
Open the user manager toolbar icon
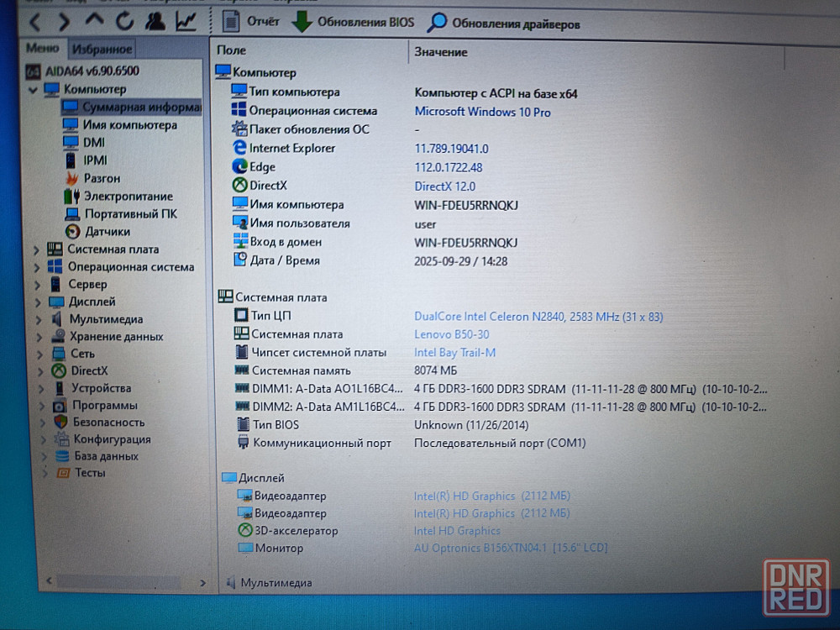[155, 22]
